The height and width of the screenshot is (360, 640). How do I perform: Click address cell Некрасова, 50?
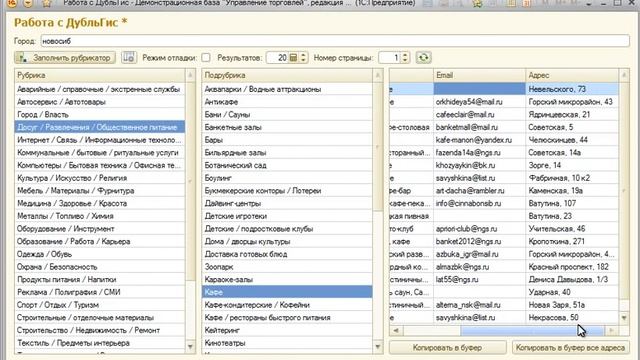[572, 317]
